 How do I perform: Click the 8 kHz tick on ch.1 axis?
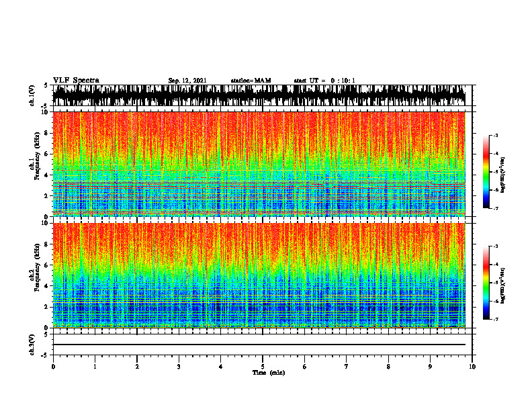click(x=46, y=133)
